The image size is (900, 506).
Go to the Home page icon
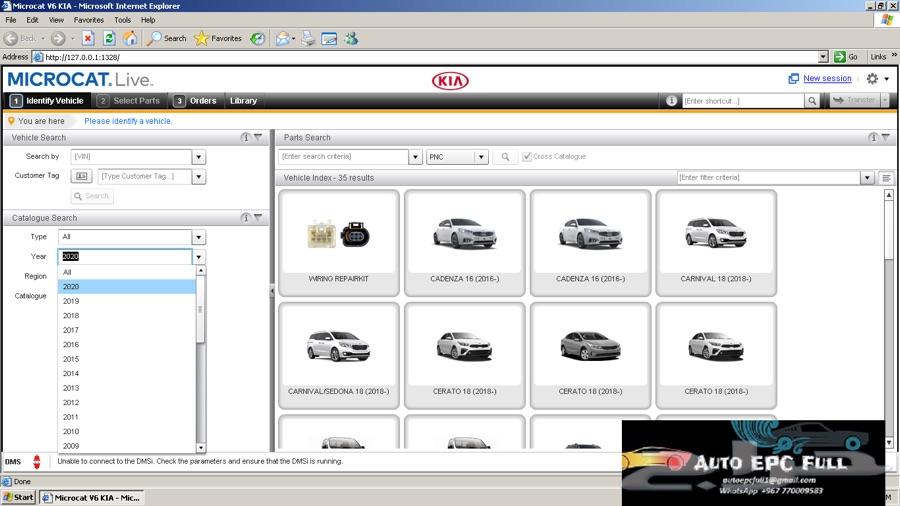coord(130,38)
